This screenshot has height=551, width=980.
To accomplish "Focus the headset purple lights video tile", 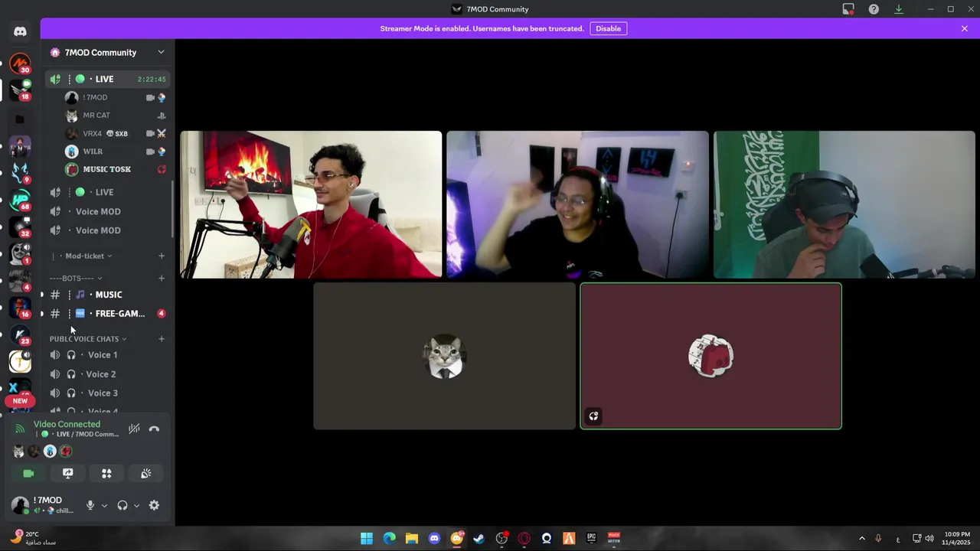I will tap(577, 204).
